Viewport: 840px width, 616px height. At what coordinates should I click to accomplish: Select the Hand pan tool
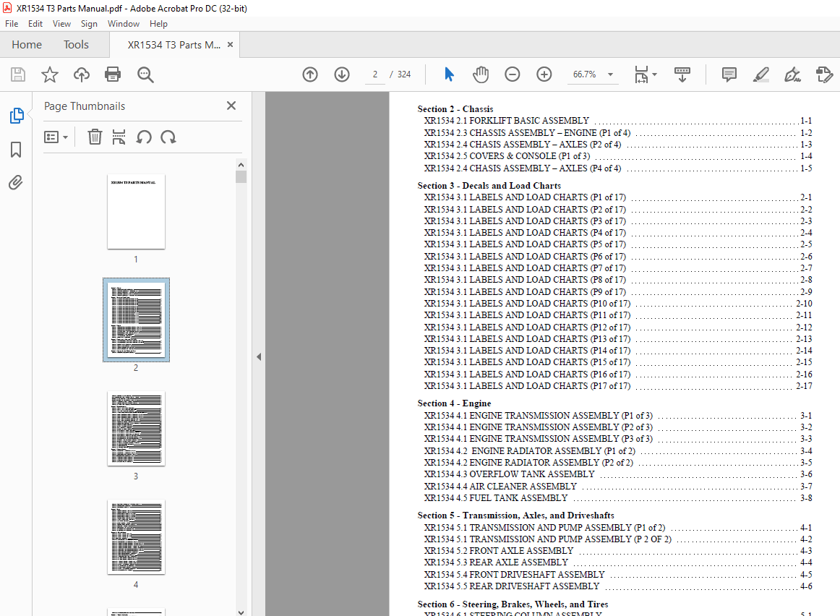pos(481,74)
